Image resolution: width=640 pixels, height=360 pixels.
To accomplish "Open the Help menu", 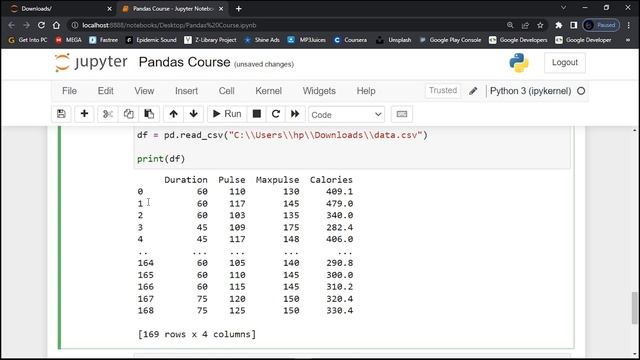I will point(366,91).
